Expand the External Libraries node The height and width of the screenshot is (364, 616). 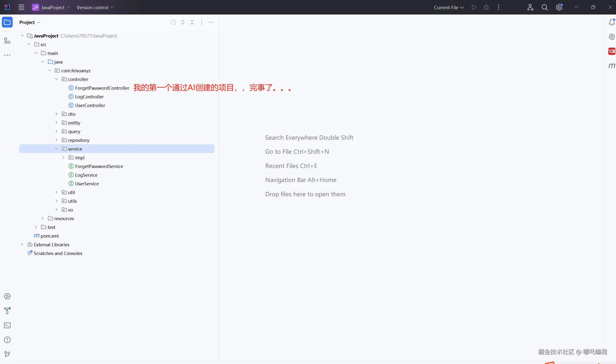(x=22, y=245)
